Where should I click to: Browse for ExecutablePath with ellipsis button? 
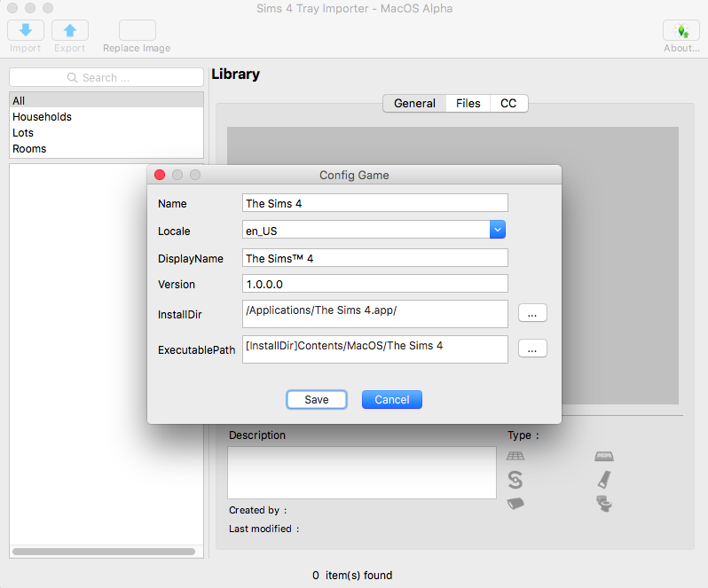pos(532,349)
